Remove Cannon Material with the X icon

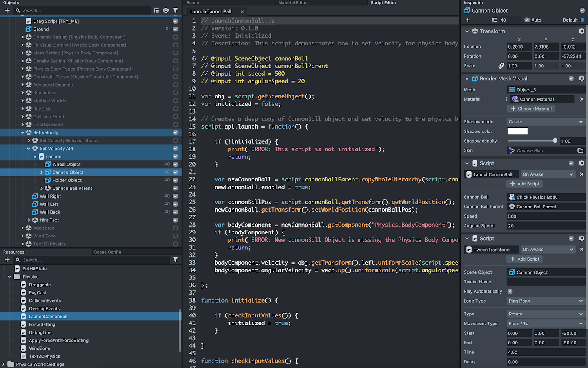581,99
